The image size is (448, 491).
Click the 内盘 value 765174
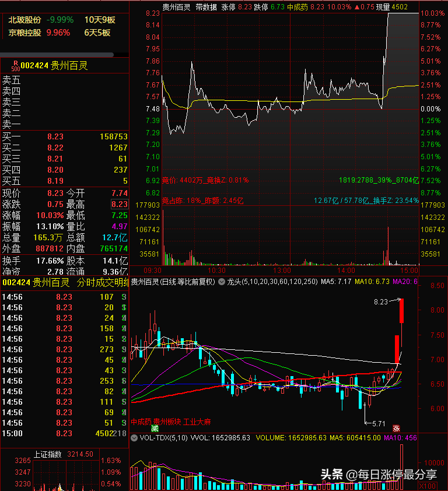[114, 248]
